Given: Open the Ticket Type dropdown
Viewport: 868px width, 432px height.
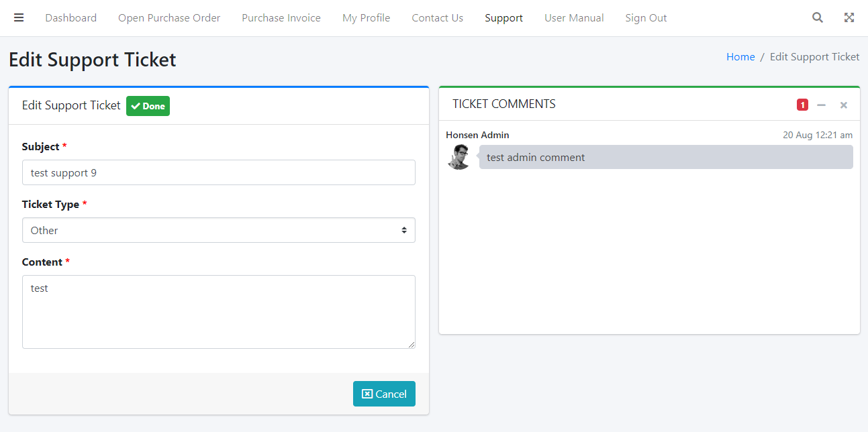Looking at the screenshot, I should [218, 230].
